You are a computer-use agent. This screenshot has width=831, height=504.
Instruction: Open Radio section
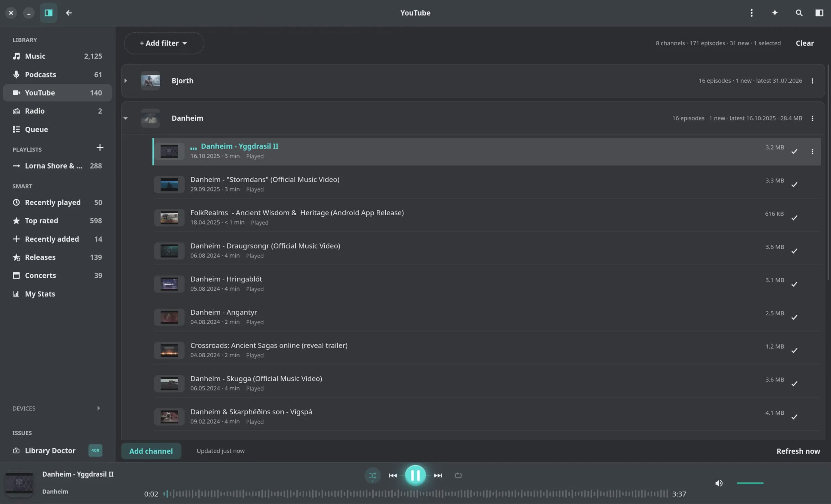pyautogui.click(x=57, y=111)
